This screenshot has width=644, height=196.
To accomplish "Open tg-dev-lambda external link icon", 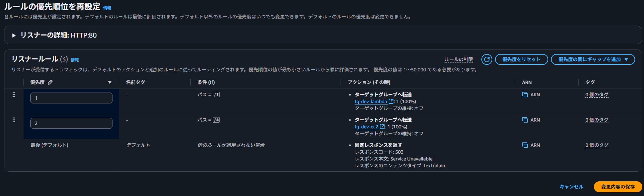I will [x=391, y=101].
